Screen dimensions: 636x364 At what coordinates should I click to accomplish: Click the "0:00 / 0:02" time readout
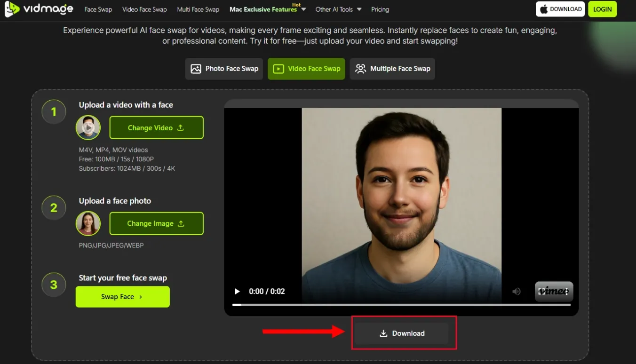pos(267,292)
